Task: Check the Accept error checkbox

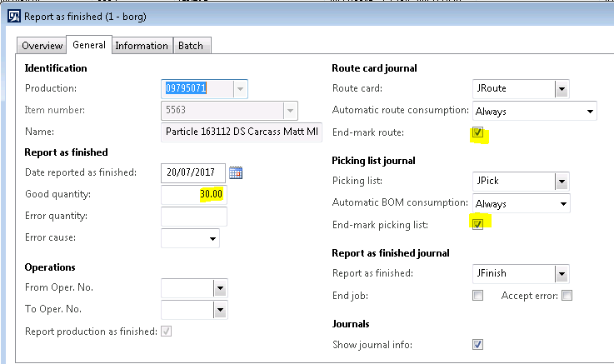Action: pyautogui.click(x=567, y=296)
